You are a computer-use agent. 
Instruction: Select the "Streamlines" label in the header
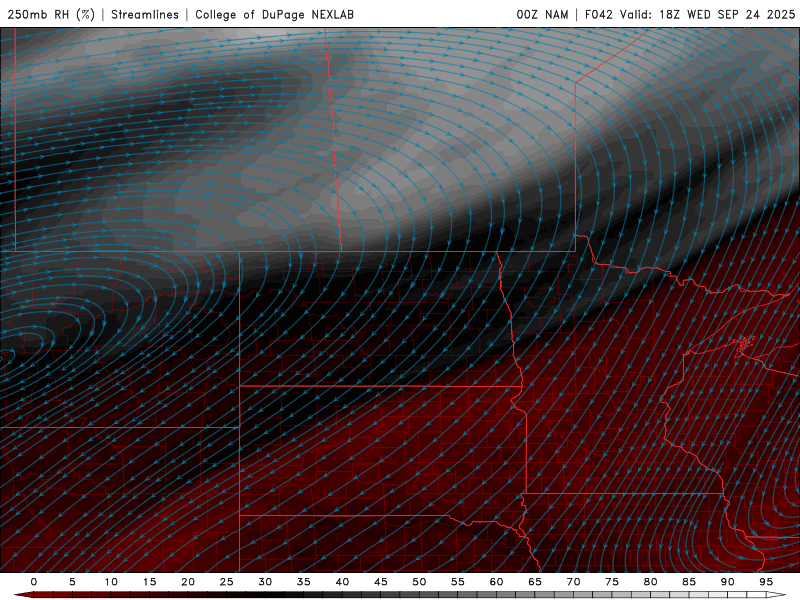pyautogui.click(x=145, y=14)
